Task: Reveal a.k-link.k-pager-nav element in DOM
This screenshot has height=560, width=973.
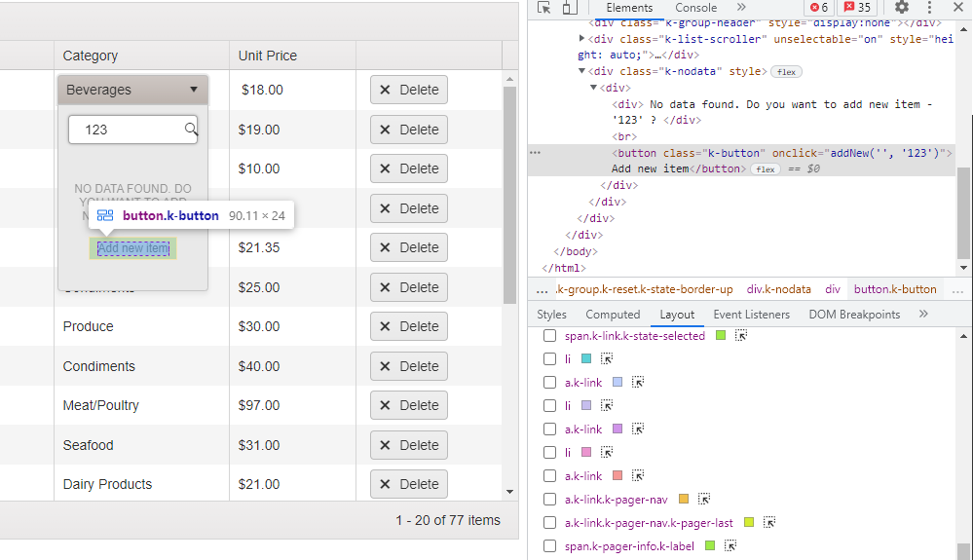Action: tap(703, 500)
